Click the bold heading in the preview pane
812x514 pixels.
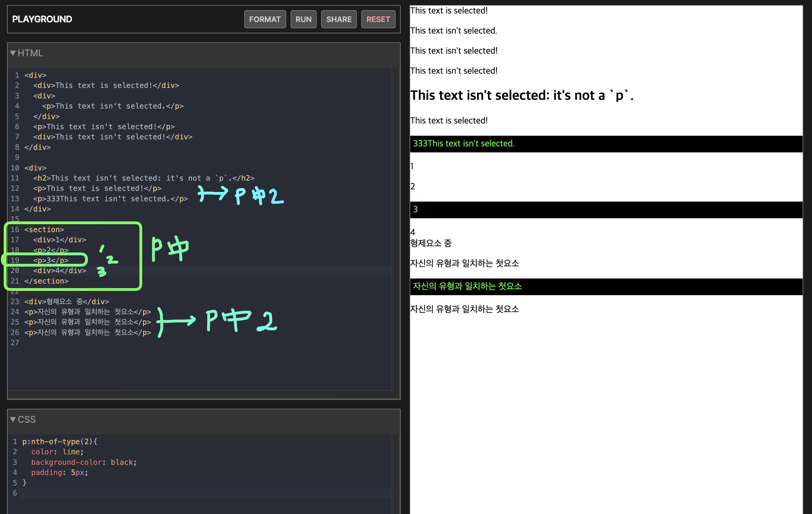point(521,96)
